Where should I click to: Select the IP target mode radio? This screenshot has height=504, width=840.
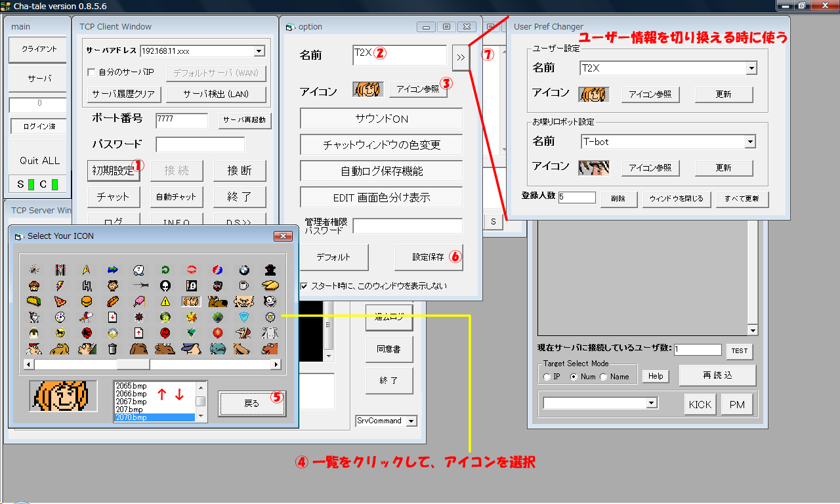click(x=547, y=377)
